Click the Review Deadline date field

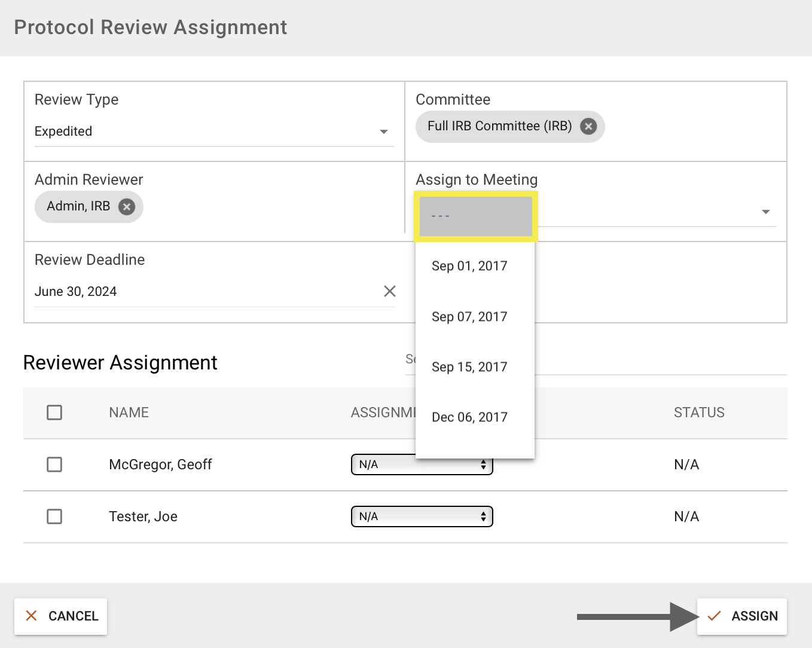click(203, 292)
